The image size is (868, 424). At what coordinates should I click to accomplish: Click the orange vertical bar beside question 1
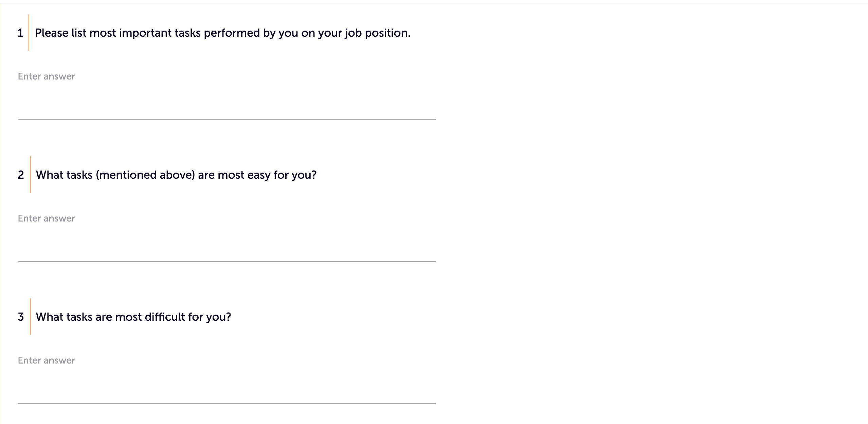click(x=29, y=33)
